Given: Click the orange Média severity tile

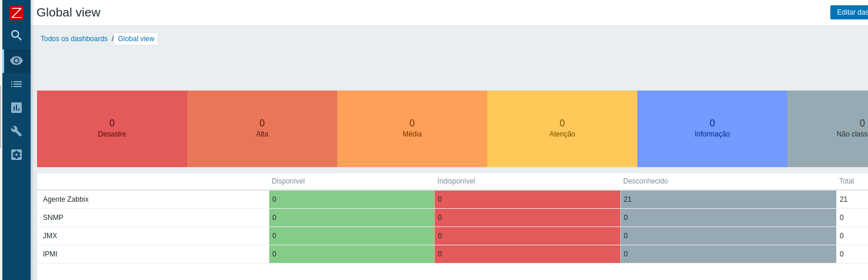Looking at the screenshot, I should 412,128.
